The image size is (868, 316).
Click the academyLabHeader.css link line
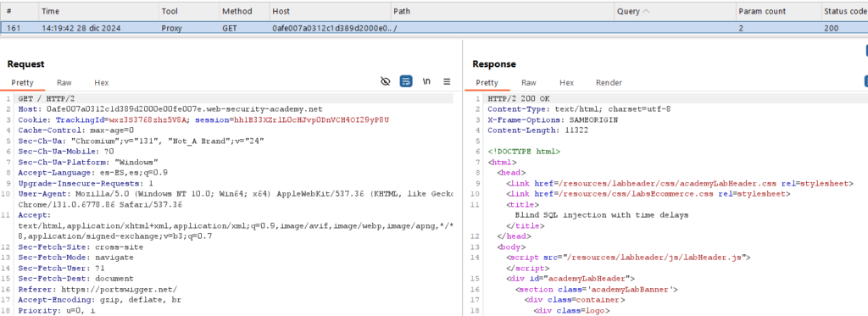[x=680, y=183]
